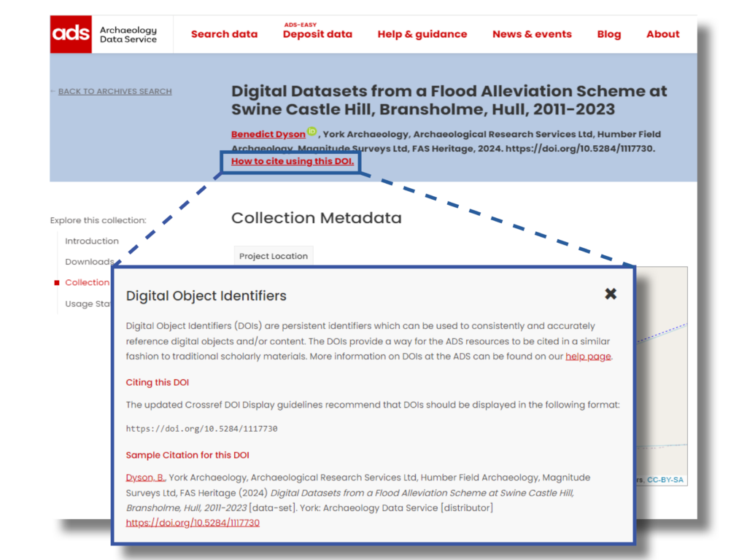Viewport: 747px width, 560px height.
Task: Open the CC-BY-SA licence link
Action: [x=665, y=480]
